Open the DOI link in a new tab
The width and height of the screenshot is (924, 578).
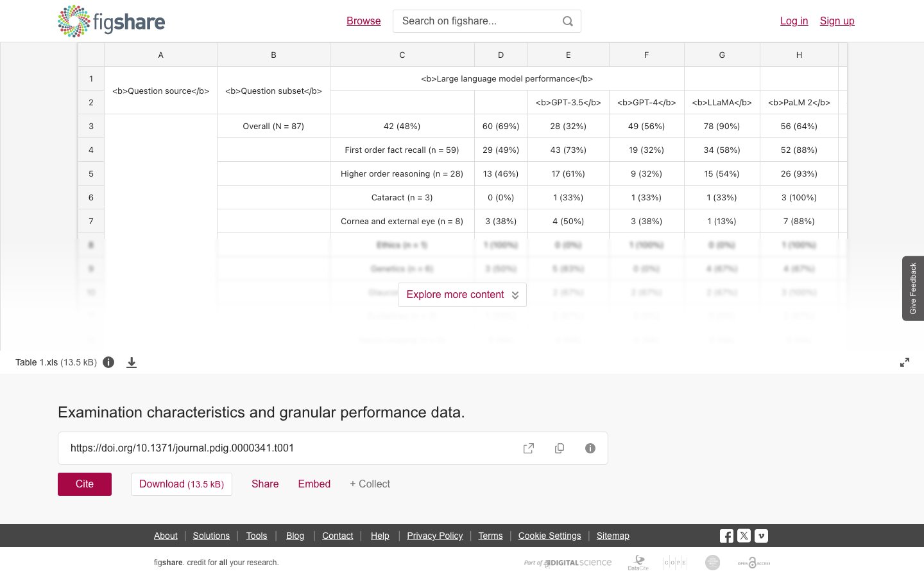pos(529,448)
